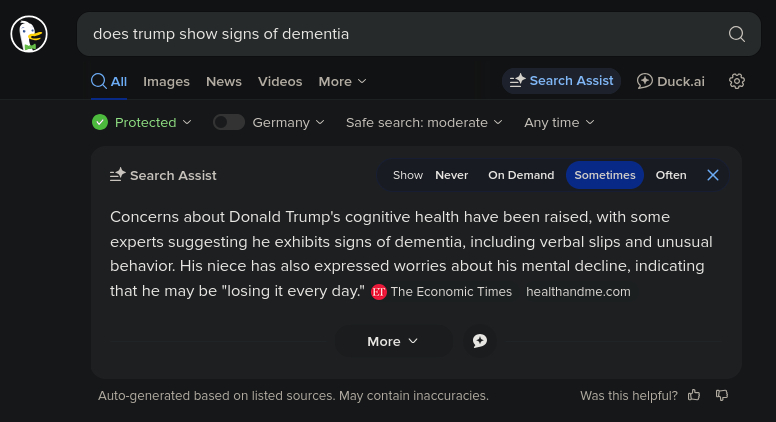Click the search magnifier icon
Image resolution: width=776 pixels, height=422 pixels.
(737, 34)
